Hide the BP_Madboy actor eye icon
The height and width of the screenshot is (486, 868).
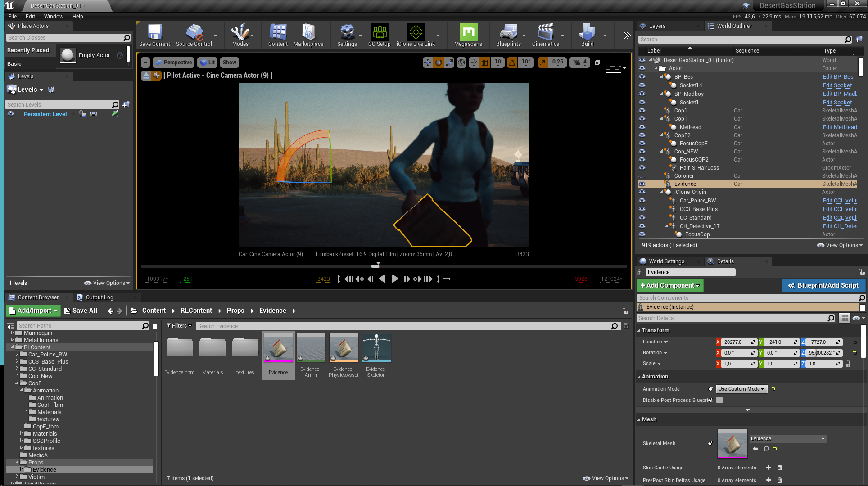[642, 94]
